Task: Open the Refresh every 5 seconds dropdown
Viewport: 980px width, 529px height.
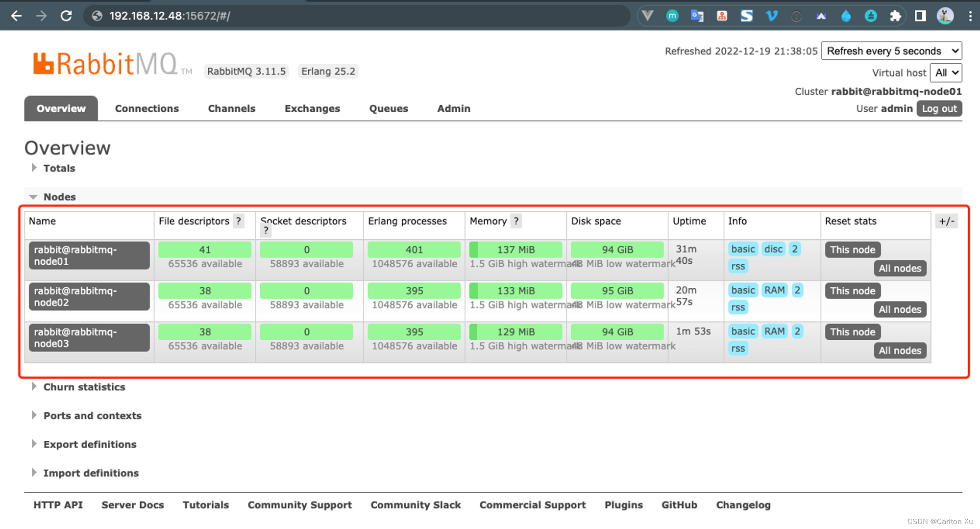Action: (891, 51)
